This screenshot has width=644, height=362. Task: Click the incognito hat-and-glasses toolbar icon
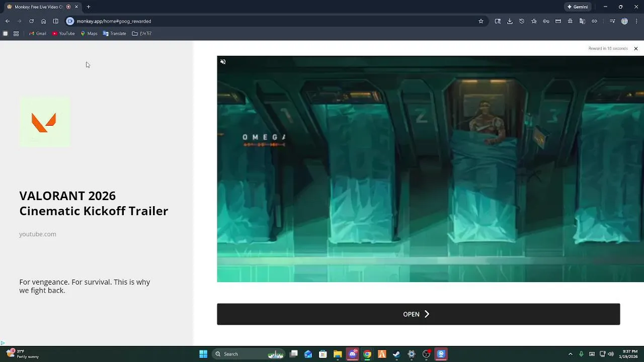tap(570, 21)
